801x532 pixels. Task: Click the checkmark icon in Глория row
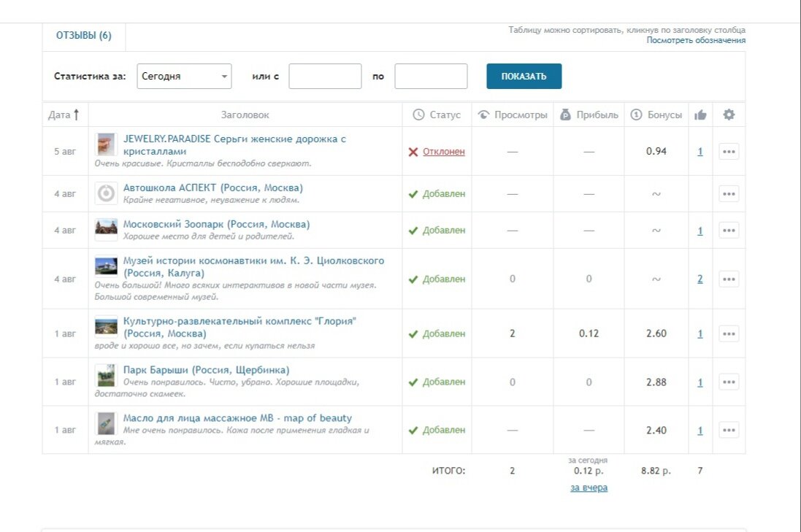point(413,334)
